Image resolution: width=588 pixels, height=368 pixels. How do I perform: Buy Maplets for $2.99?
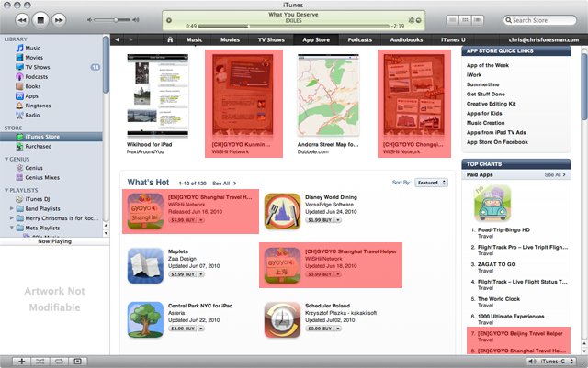183,274
